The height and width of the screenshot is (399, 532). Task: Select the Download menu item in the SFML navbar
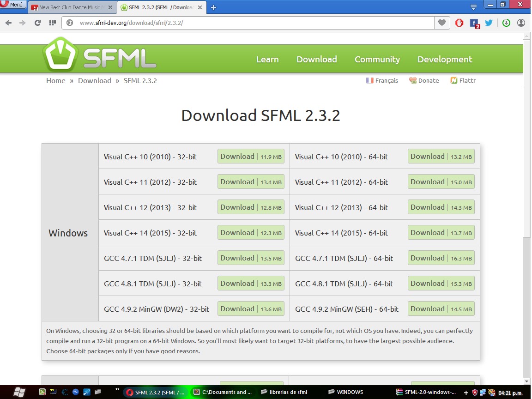coord(317,59)
